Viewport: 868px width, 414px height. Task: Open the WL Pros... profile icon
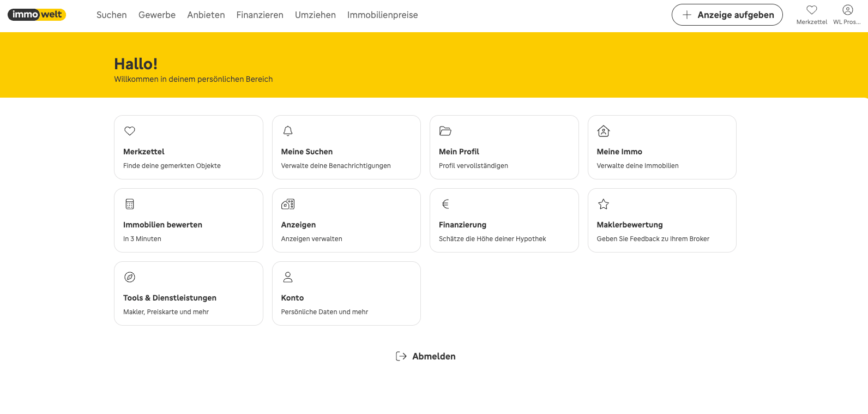pos(848,10)
